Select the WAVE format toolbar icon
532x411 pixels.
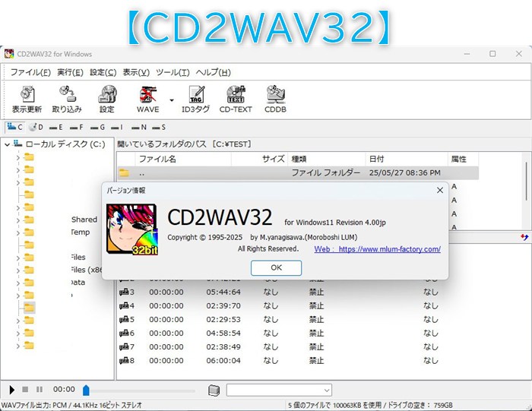(147, 99)
